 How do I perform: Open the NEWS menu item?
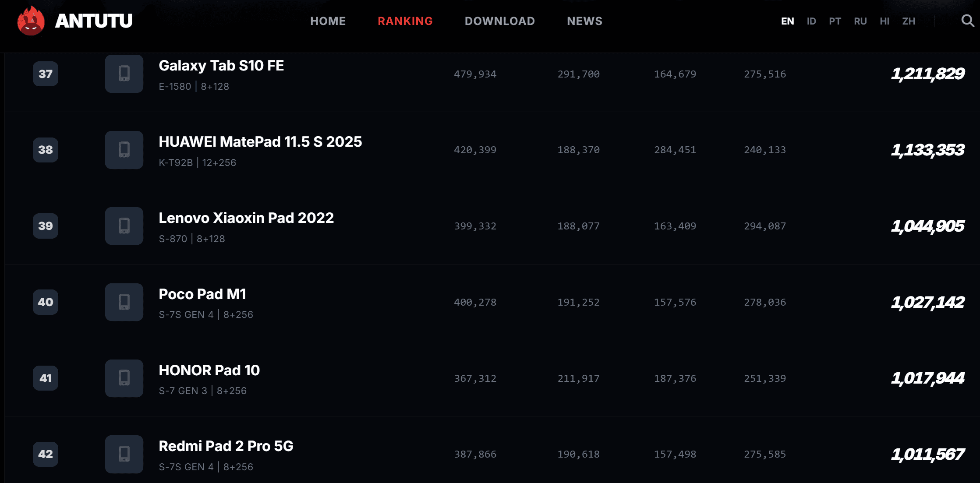585,21
